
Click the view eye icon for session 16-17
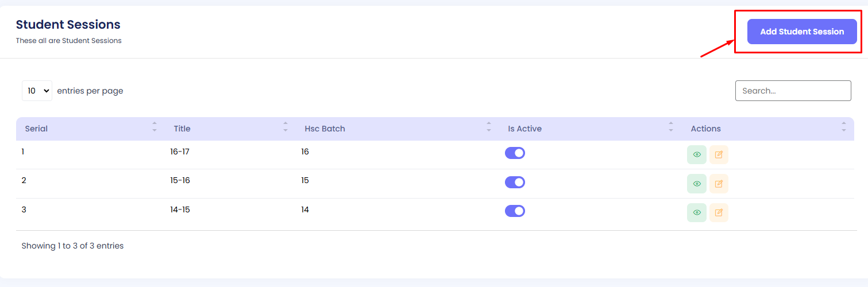coord(696,155)
